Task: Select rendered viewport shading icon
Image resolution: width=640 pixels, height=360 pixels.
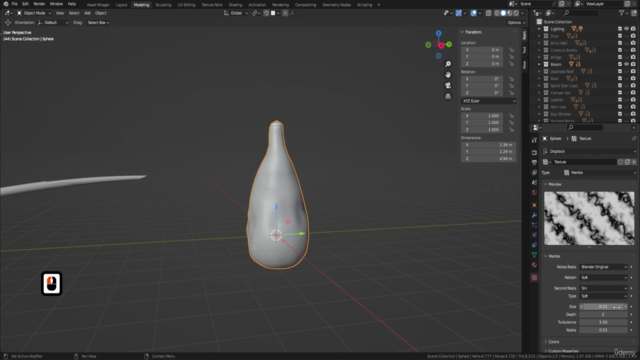Action: coord(516,13)
